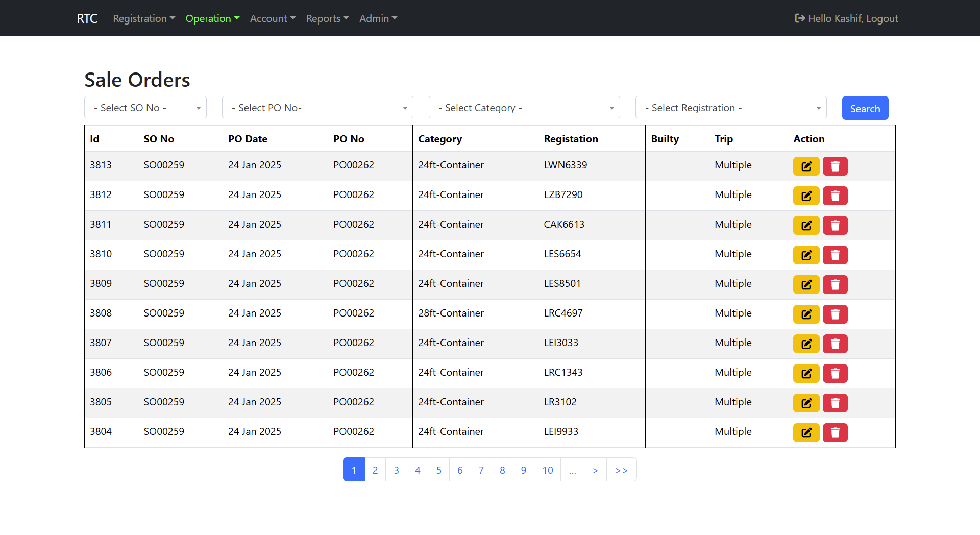Edit the order with registration LES8501
Screen dimensions: 980x535
(x=806, y=284)
